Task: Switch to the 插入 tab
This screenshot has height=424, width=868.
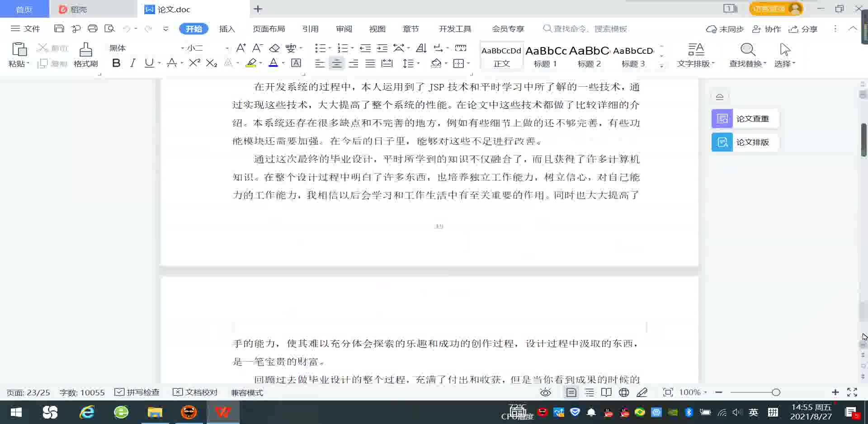Action: click(227, 28)
